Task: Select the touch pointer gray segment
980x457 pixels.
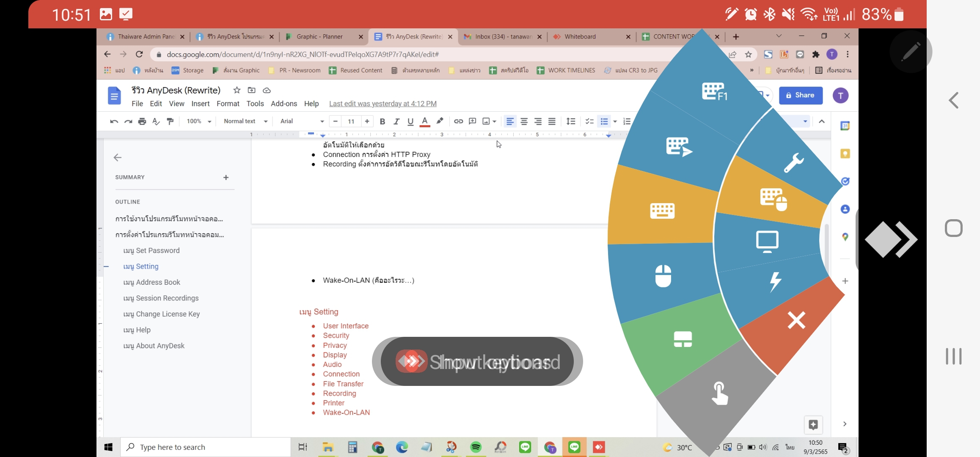Action: point(719,394)
